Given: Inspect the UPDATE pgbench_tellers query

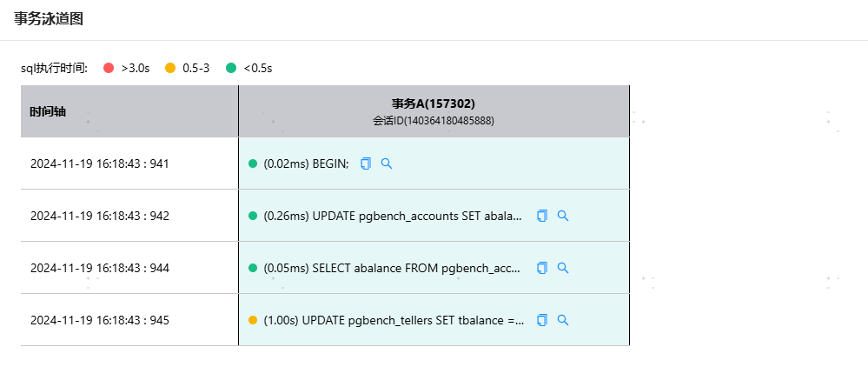Looking at the screenshot, I should (x=563, y=320).
